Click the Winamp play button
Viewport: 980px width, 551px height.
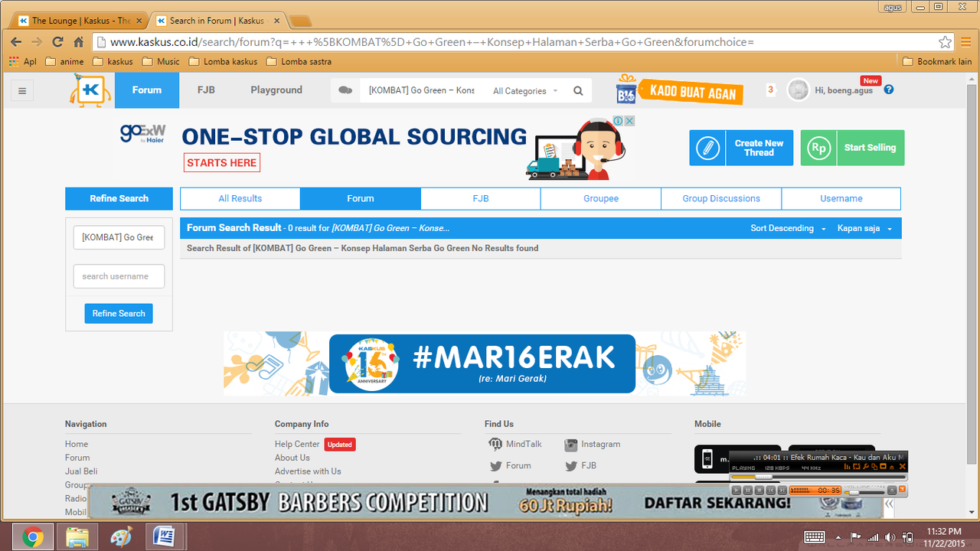(x=737, y=490)
